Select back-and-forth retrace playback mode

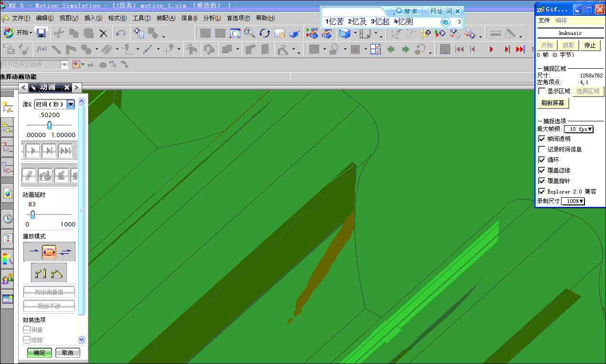point(65,251)
